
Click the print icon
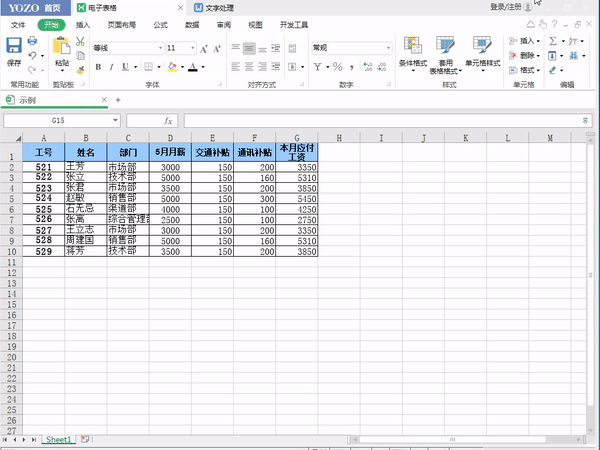[33, 41]
